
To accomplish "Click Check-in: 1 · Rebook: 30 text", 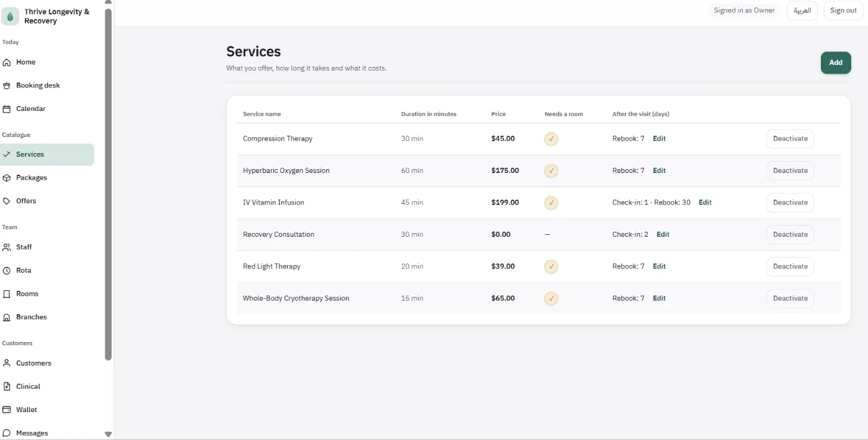I will (x=652, y=203).
